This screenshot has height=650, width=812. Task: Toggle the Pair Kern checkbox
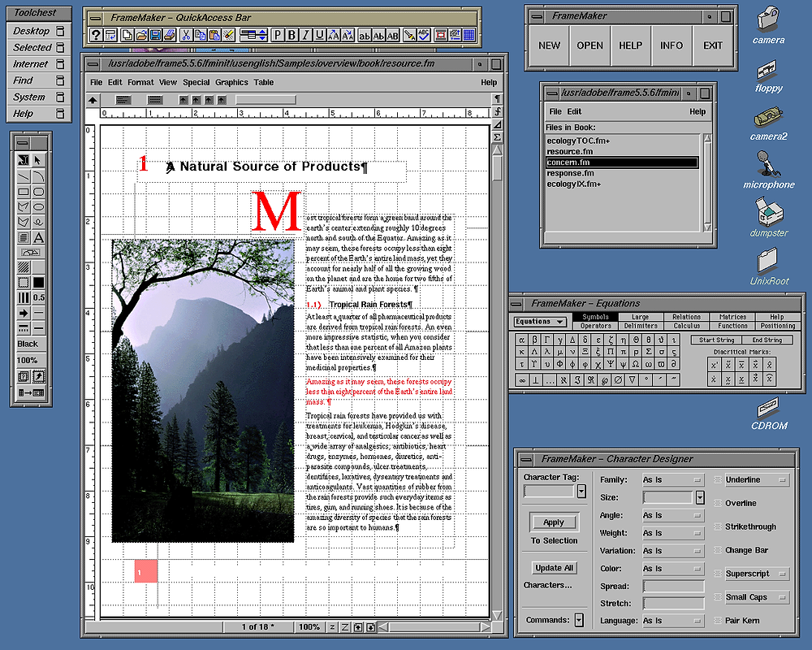pyautogui.click(x=718, y=621)
